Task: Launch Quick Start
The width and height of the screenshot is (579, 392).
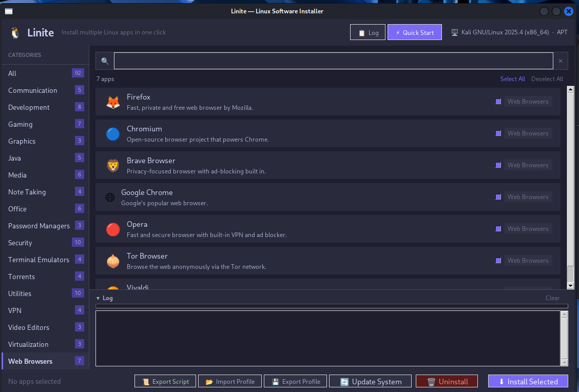Action: (x=415, y=32)
